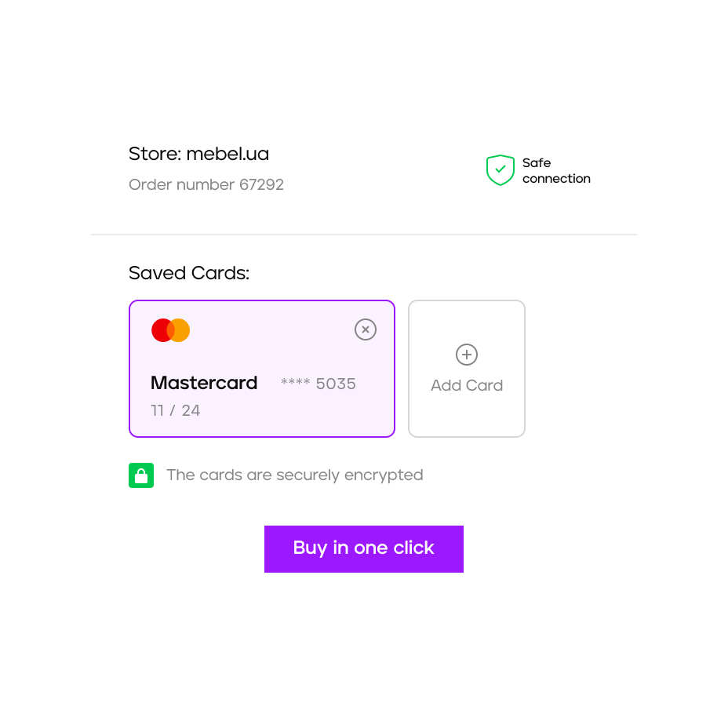Click the Mastercard name text
Image resolution: width=728 pixels, height=728 pixels.
coord(204,383)
